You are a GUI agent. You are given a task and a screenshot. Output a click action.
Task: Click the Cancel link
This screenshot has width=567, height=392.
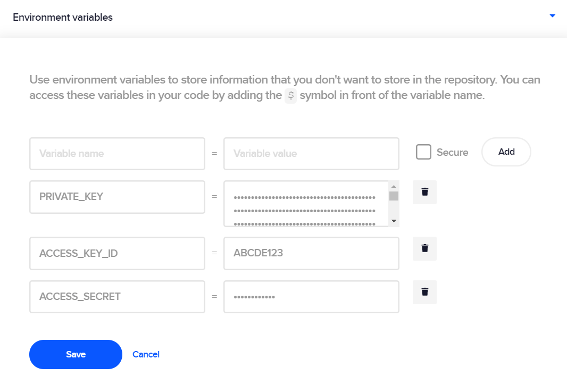coord(146,354)
